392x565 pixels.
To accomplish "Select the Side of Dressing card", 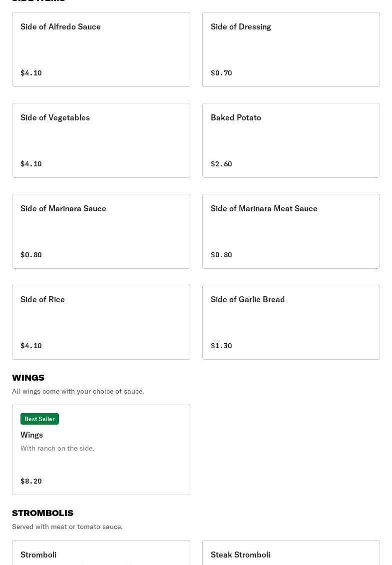I will tap(291, 49).
